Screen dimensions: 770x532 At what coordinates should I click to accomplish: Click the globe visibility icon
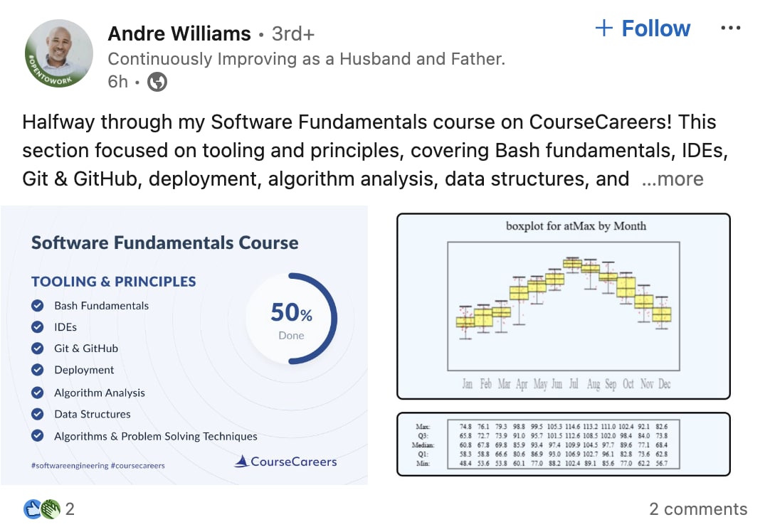(157, 82)
